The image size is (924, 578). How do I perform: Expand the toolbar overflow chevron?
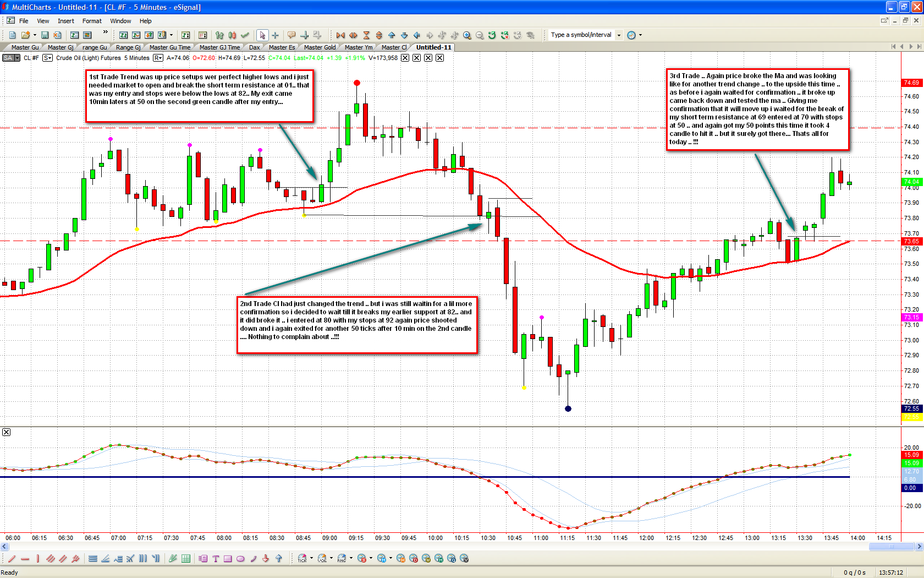[106, 32]
